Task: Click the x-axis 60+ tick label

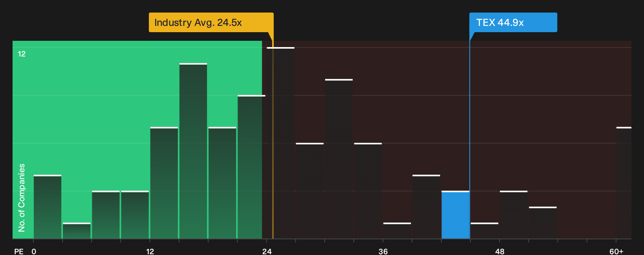Action: [x=617, y=251]
